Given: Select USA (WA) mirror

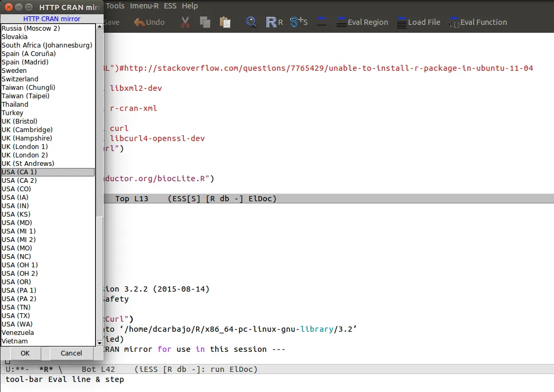Looking at the screenshot, I should (48, 324).
